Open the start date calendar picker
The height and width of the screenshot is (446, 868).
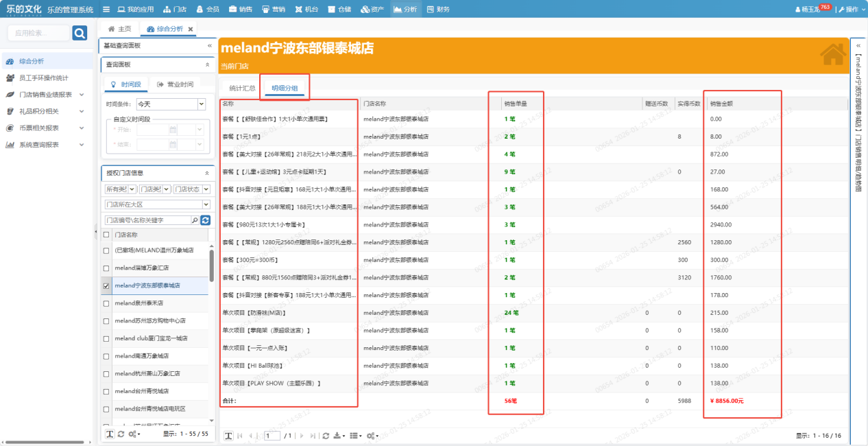[173, 129]
